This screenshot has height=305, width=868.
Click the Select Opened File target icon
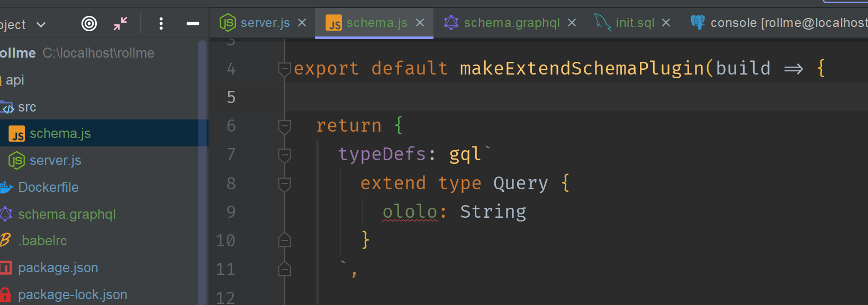click(89, 23)
